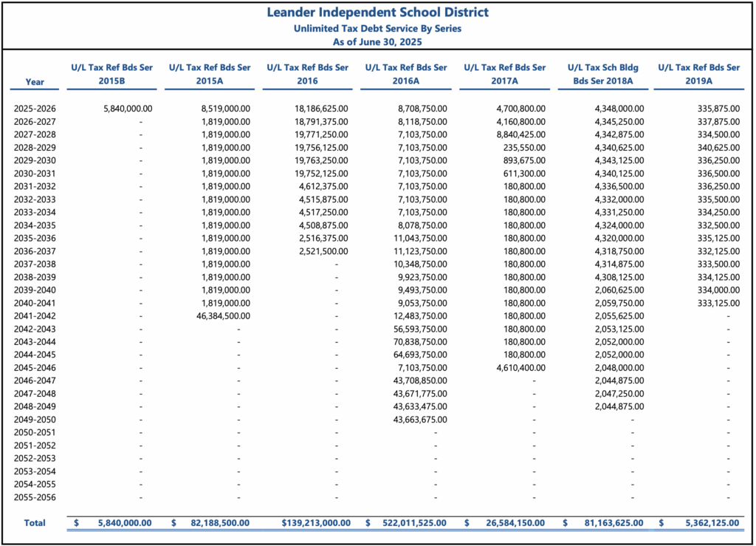Click the $82,188,500.00 total
The width and height of the screenshot is (756, 546).
click(x=210, y=523)
